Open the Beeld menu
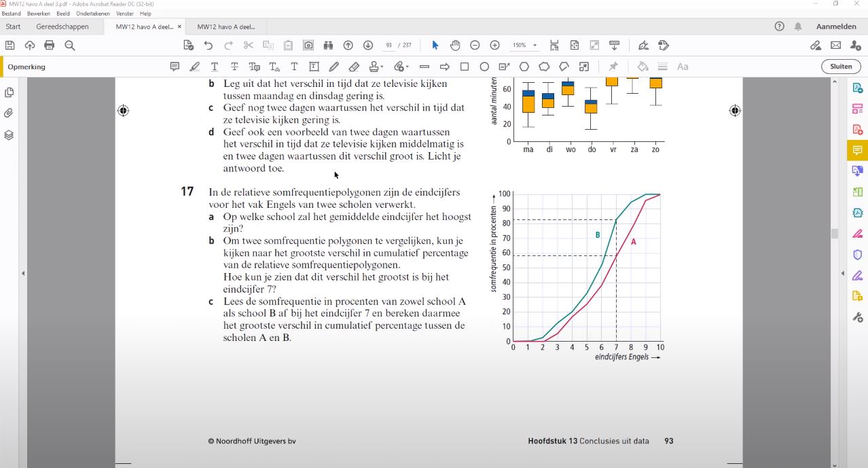Image resolution: width=868 pixels, height=468 pixels. 62,14
